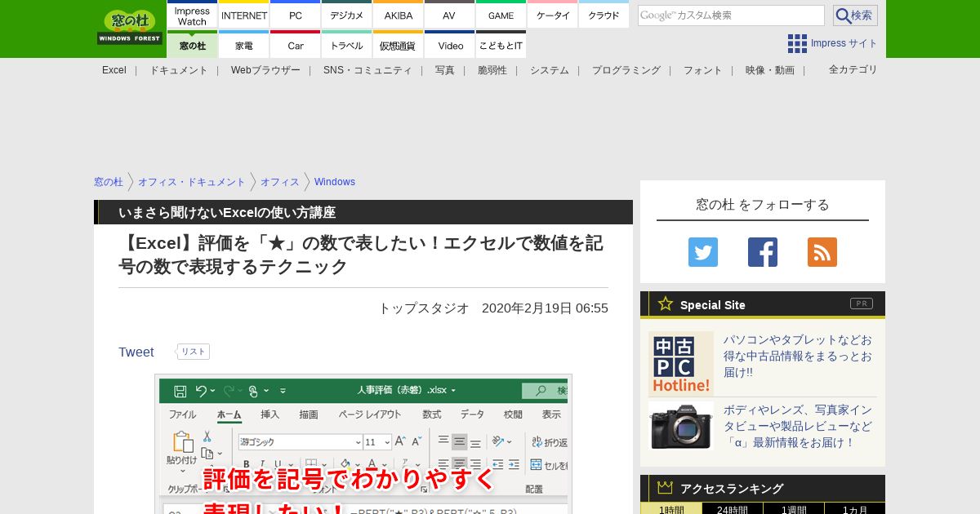Click the オフィス breadcrumb link
Image resolution: width=980 pixels, height=514 pixels.
pyautogui.click(x=280, y=182)
